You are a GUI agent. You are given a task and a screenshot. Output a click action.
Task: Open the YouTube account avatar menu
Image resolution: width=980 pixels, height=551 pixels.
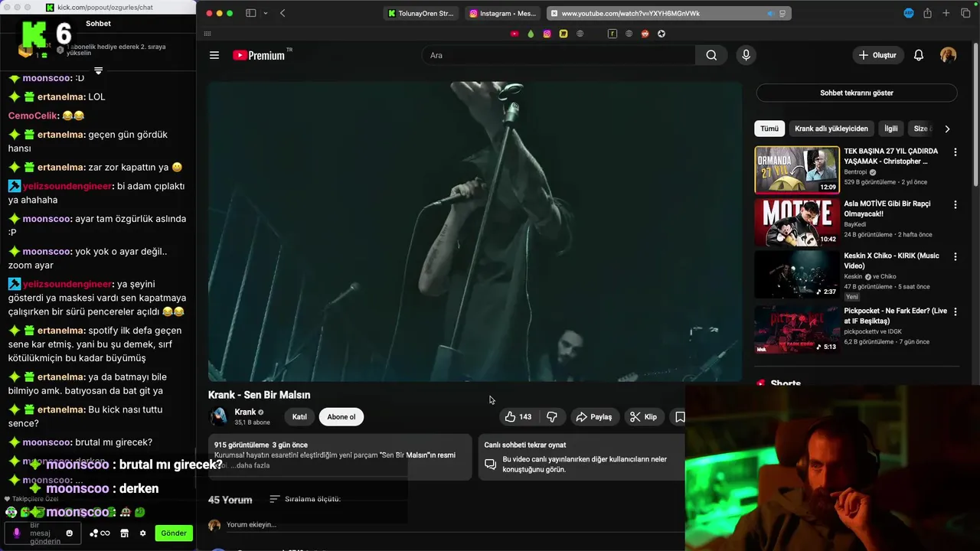(948, 55)
